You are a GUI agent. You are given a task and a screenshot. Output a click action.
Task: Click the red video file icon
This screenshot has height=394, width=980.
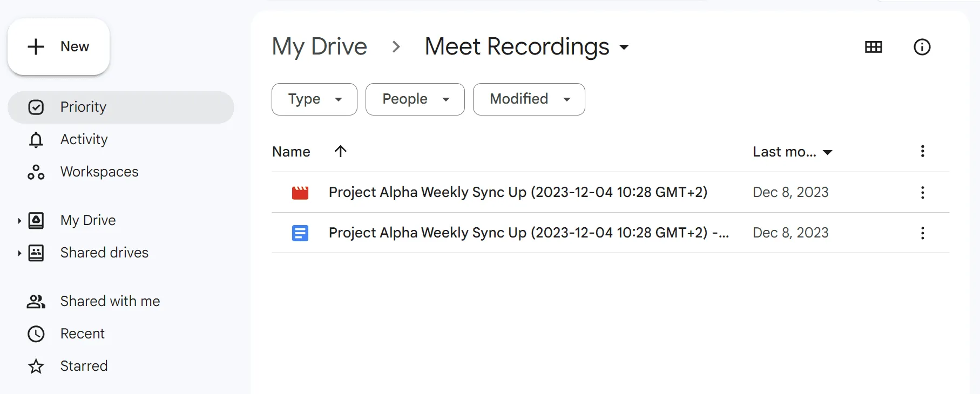pos(300,193)
